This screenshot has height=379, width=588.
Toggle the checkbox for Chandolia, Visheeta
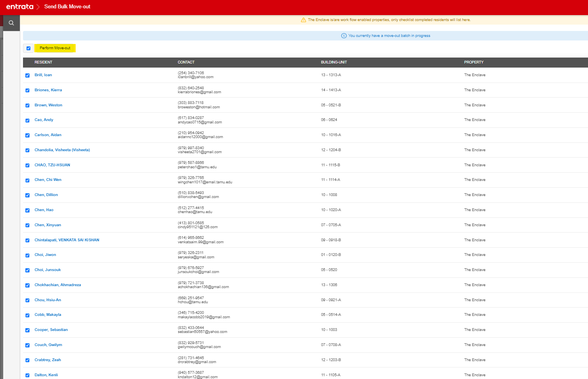tap(27, 150)
